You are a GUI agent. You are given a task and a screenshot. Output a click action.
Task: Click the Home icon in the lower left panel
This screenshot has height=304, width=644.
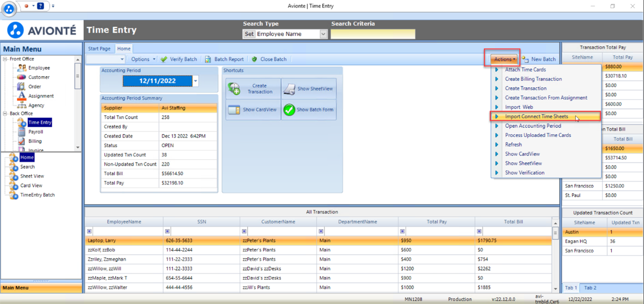click(14, 157)
